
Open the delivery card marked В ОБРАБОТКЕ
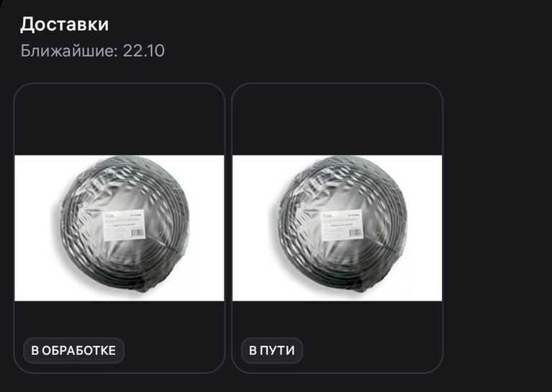119,228
